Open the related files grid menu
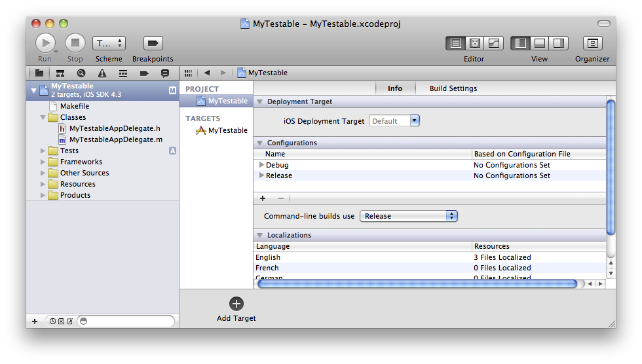The image size is (642, 364). 189,73
